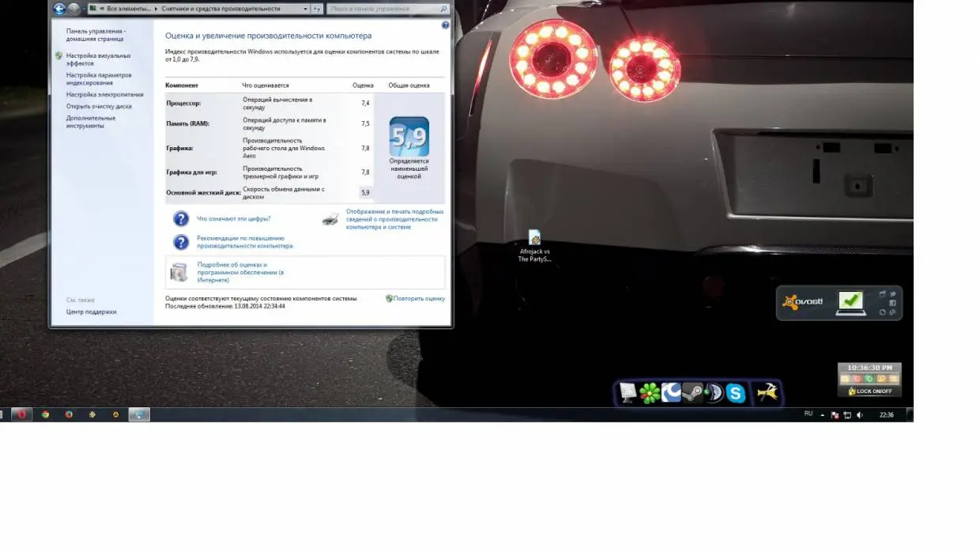Click the green button on clock gadget

coord(869,379)
